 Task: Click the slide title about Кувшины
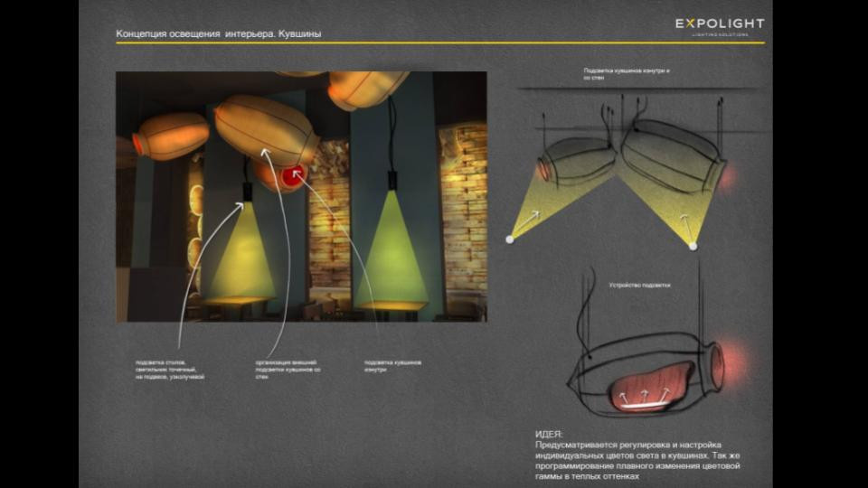point(218,33)
